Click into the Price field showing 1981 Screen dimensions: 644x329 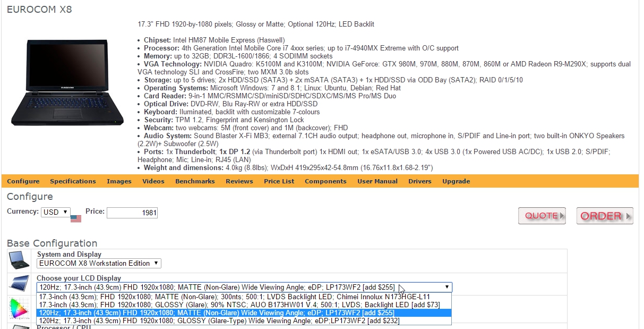tap(132, 213)
